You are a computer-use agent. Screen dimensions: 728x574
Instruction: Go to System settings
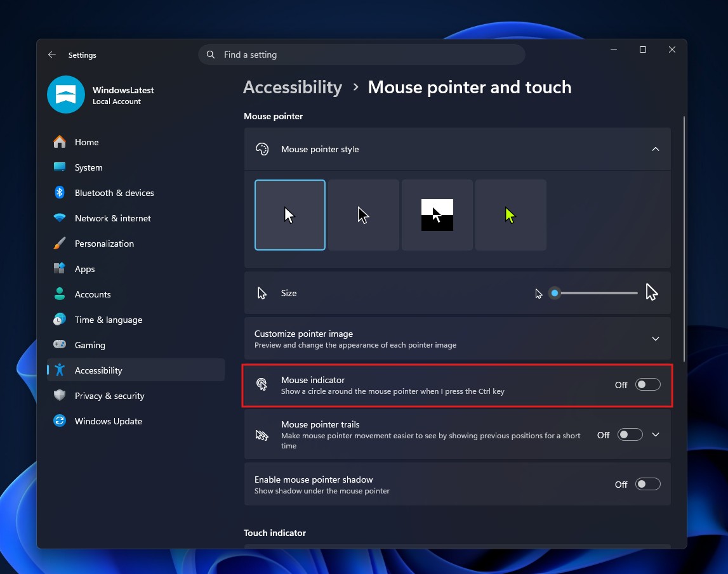tap(136, 167)
